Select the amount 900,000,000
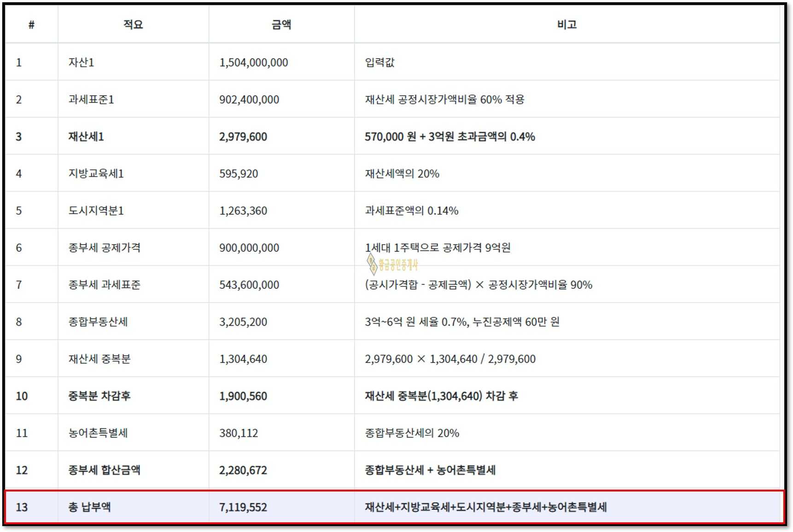The image size is (793, 532). pyautogui.click(x=249, y=248)
